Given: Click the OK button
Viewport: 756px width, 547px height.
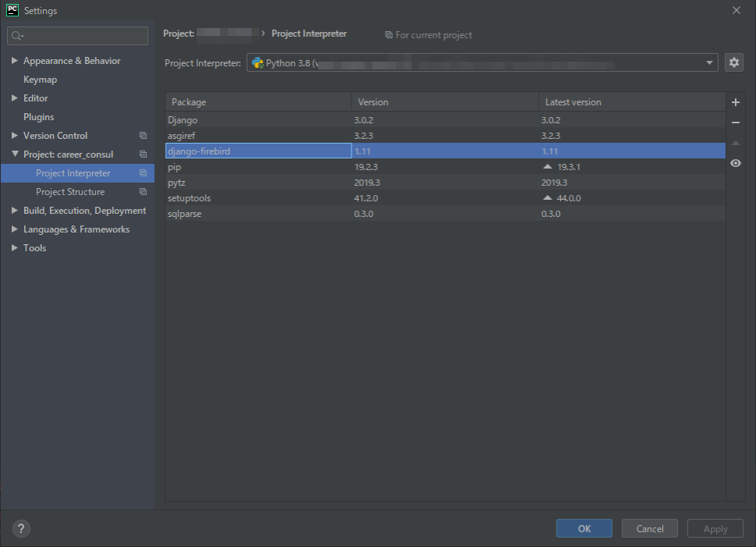Looking at the screenshot, I should [584, 528].
